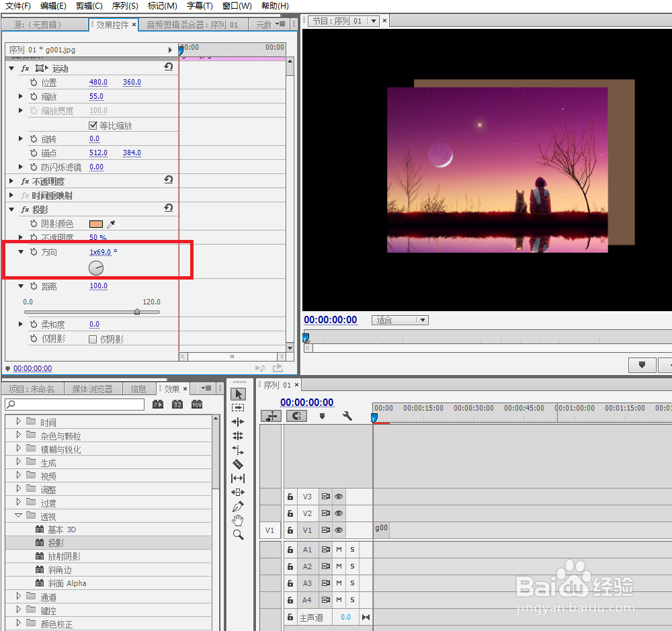The image size is (672, 631).
Task: Click add marker button in program monitor
Action: pos(642,365)
